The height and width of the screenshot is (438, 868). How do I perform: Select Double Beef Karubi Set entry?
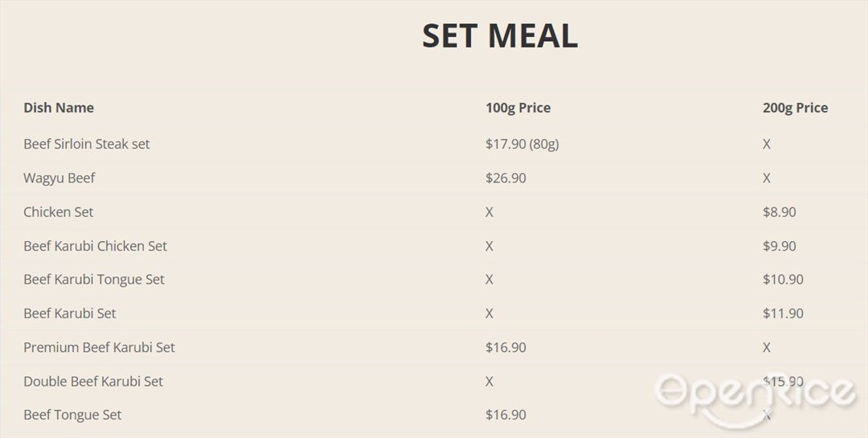tap(93, 381)
